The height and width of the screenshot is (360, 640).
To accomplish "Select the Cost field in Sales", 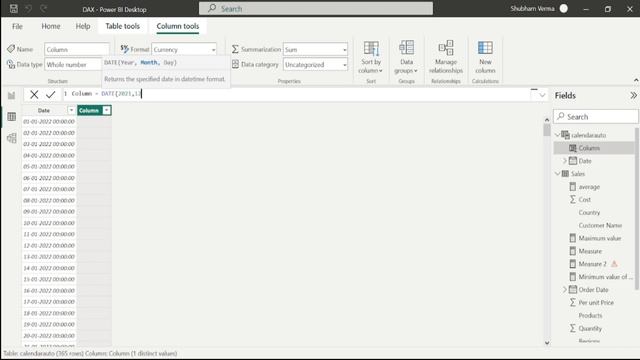I will click(x=584, y=200).
